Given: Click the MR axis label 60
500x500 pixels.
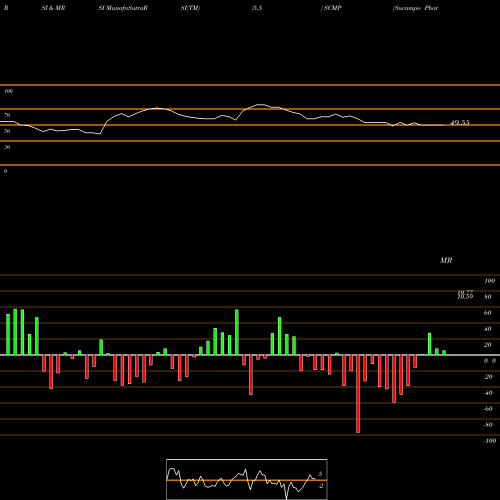Looking at the screenshot, I should click(488, 313).
